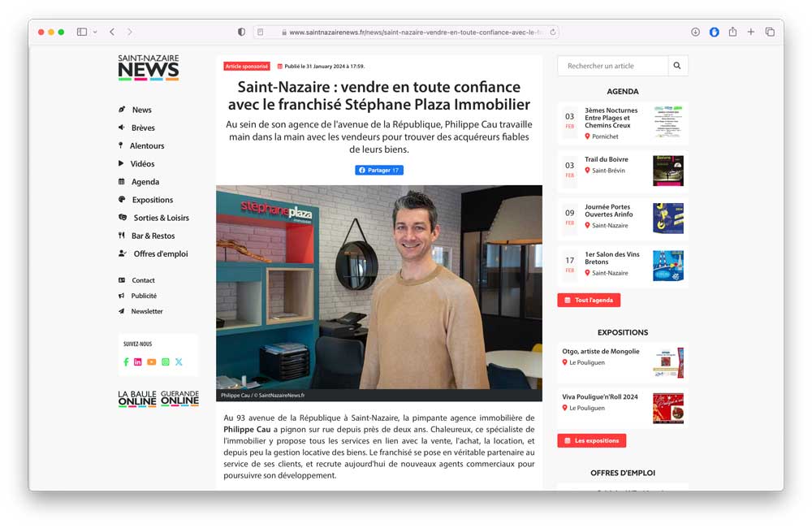Click the Contact link in sidebar
This screenshot has width=812, height=528.
pyautogui.click(x=143, y=280)
